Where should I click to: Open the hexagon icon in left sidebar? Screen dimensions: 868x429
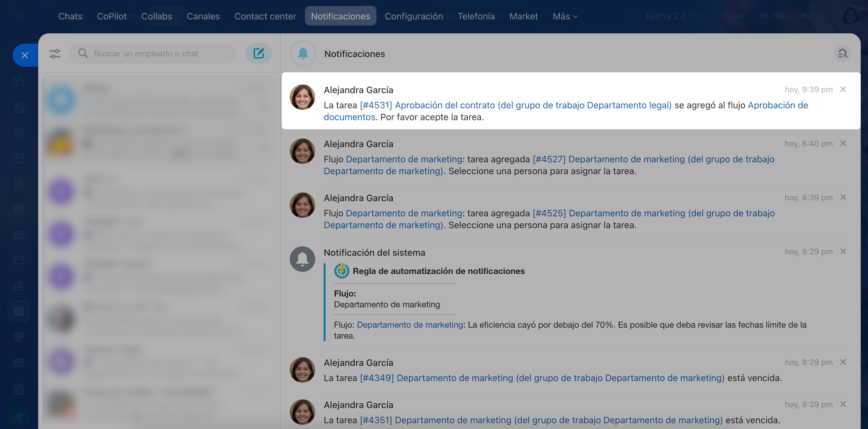coord(19,133)
